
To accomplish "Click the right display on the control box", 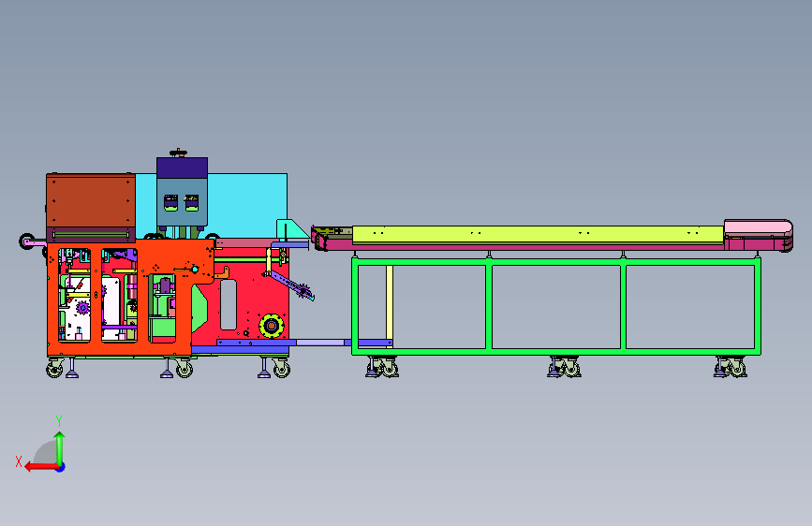I will click(192, 202).
